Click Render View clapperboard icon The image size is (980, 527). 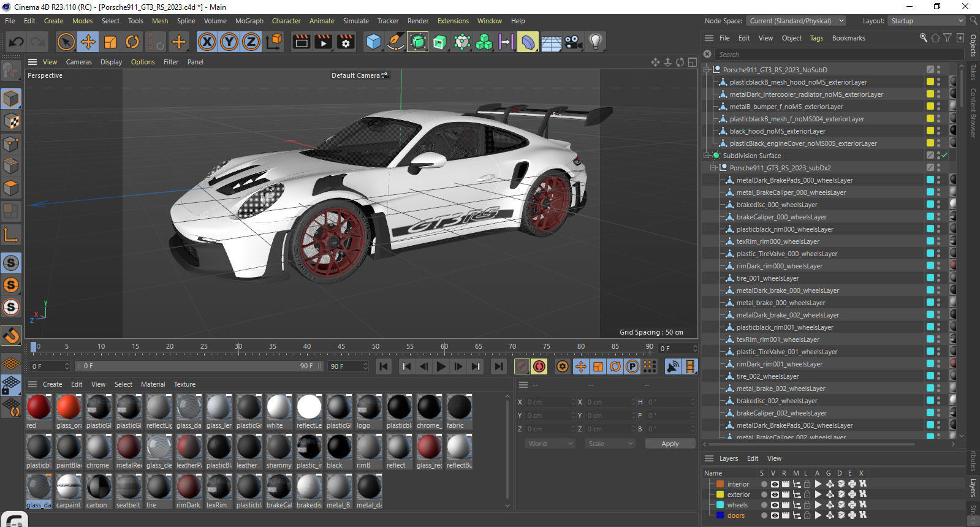[302, 42]
